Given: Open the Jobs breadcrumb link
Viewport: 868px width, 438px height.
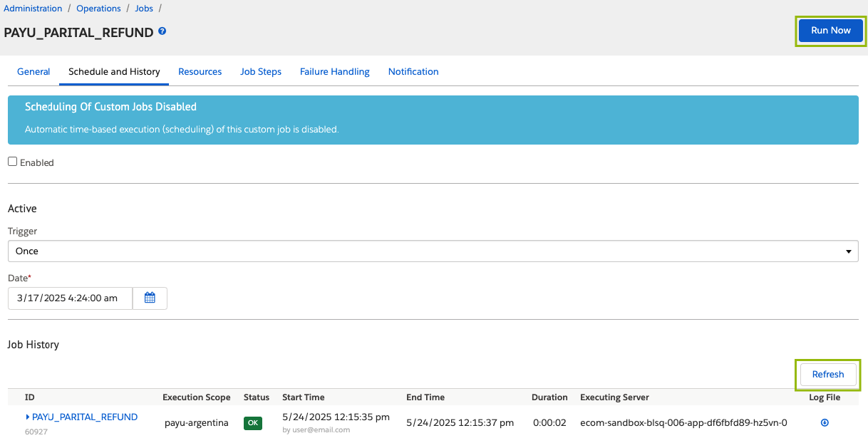Looking at the screenshot, I should pyautogui.click(x=144, y=9).
